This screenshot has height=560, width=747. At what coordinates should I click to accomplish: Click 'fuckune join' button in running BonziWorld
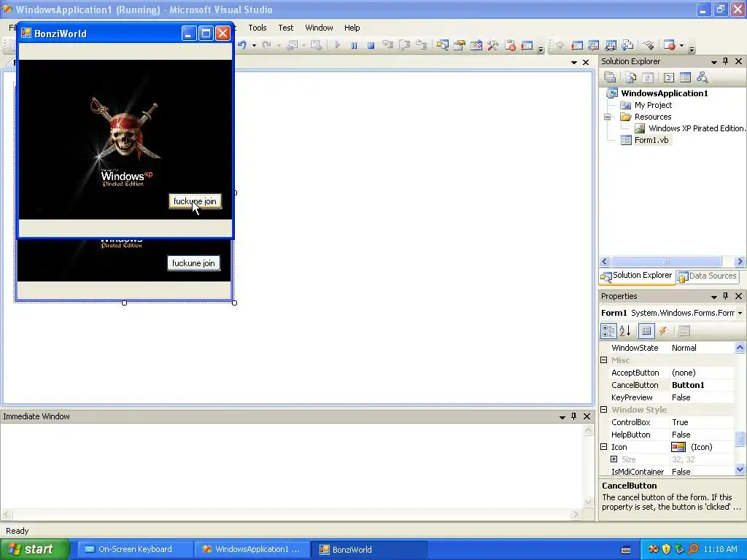coord(195,201)
